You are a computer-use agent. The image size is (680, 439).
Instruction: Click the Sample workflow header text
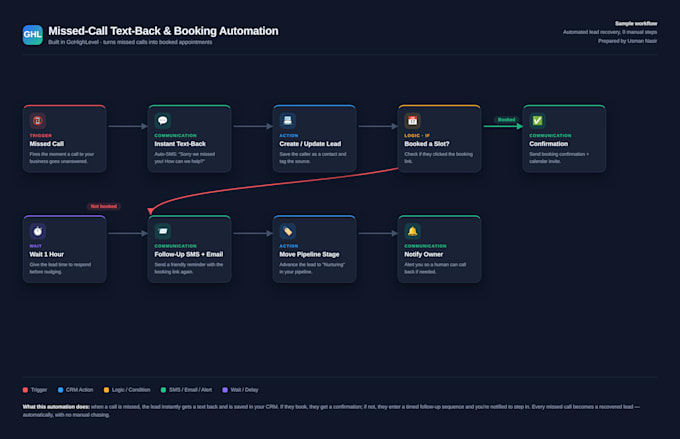(636, 23)
